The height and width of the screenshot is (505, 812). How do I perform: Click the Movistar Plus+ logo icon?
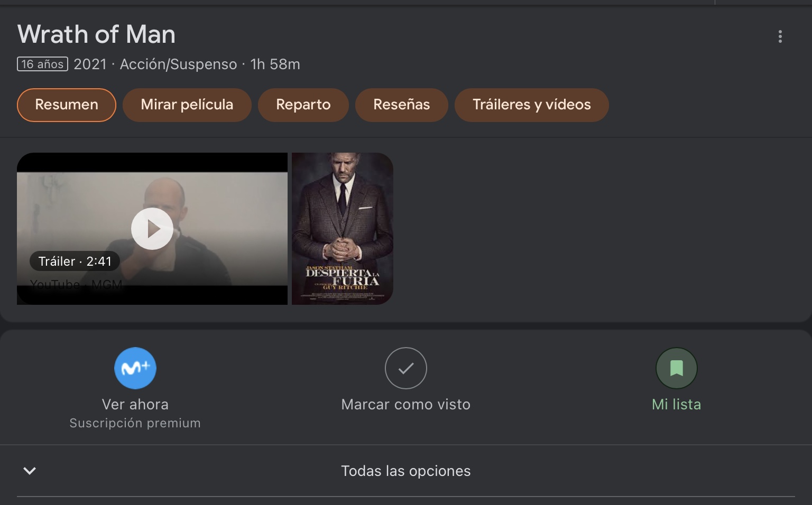pyautogui.click(x=135, y=368)
